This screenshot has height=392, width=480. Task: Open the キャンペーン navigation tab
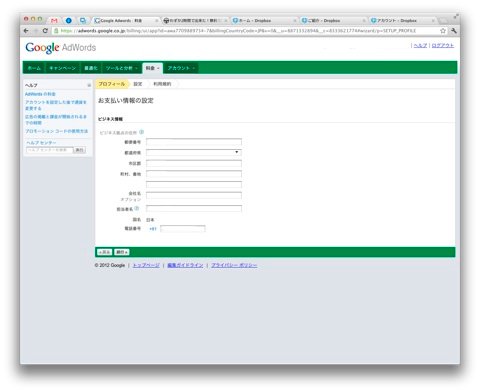pos(62,68)
